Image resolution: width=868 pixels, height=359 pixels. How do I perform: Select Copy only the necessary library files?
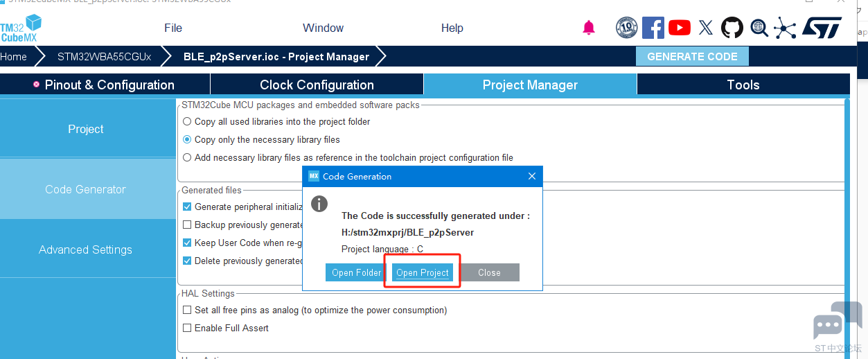[x=187, y=139]
